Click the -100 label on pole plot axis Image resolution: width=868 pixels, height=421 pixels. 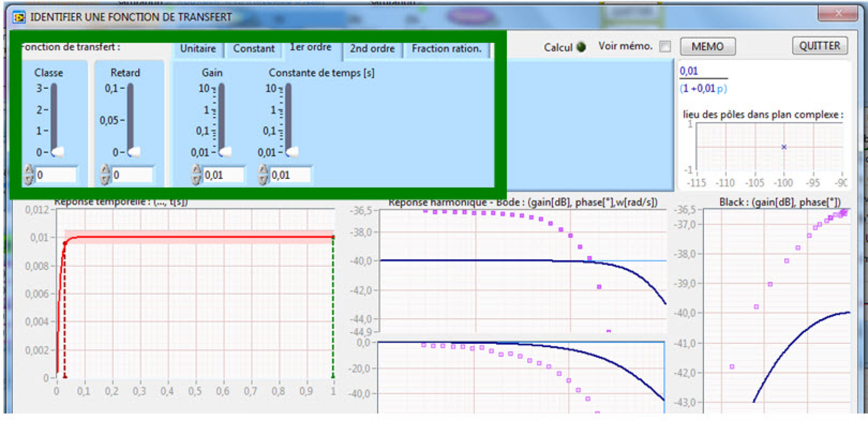point(784,182)
